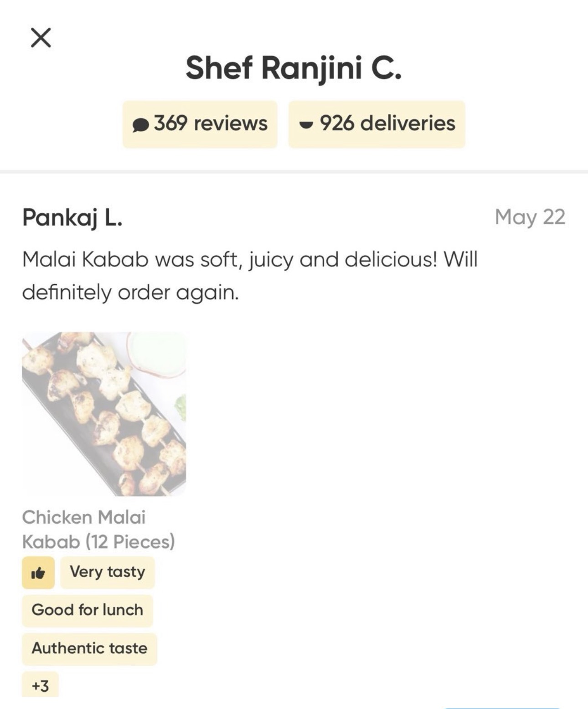Tap the bowl icon beside 926 deliveries
The width and height of the screenshot is (588, 709).
pyautogui.click(x=306, y=124)
